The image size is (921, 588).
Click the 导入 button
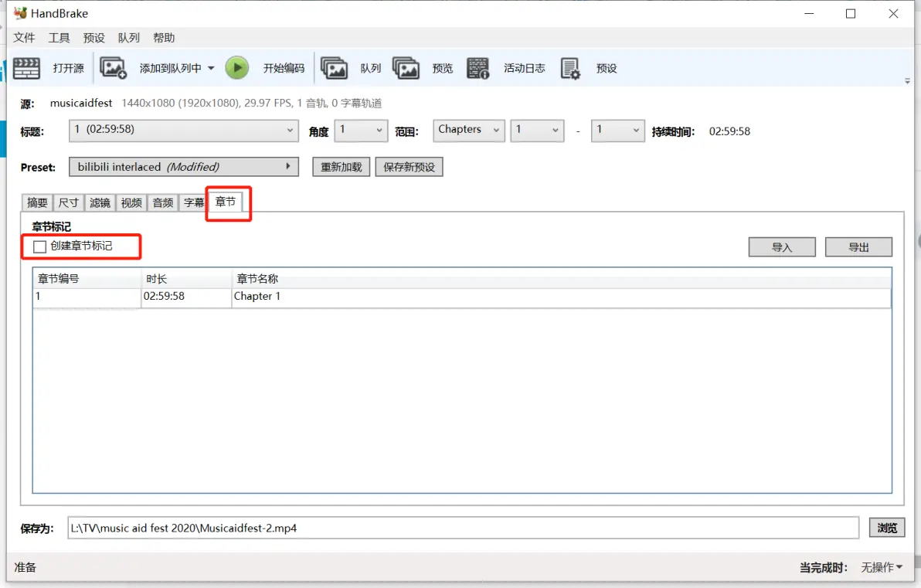(x=782, y=247)
